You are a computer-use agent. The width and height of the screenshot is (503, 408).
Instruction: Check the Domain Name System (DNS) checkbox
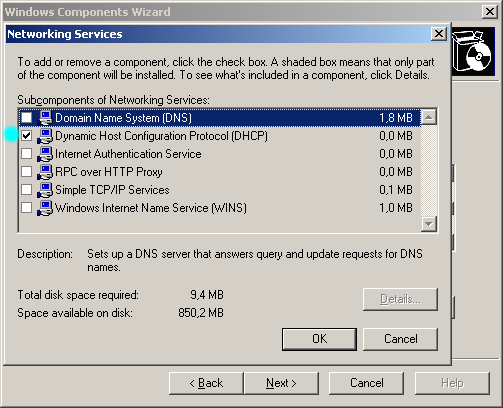tap(26, 118)
